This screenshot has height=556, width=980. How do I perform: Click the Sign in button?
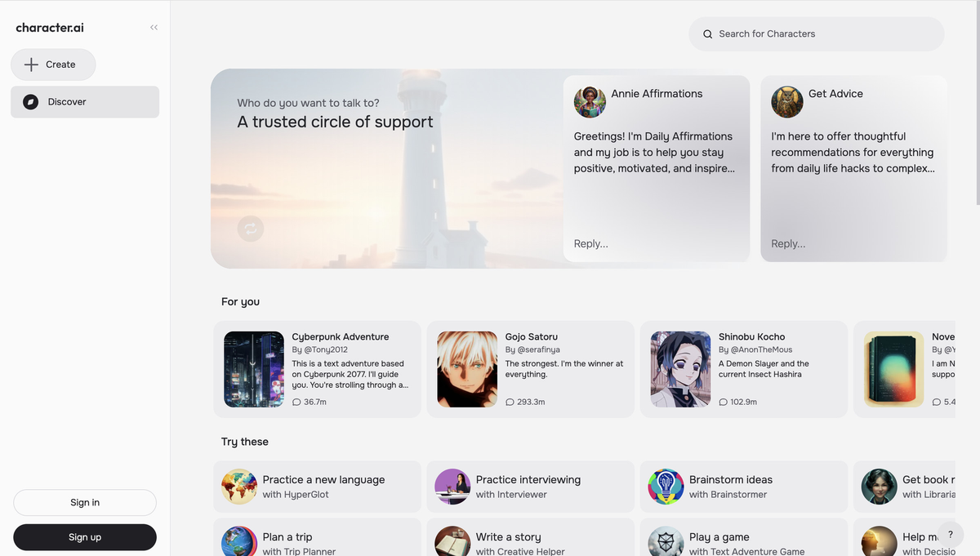pos(85,503)
